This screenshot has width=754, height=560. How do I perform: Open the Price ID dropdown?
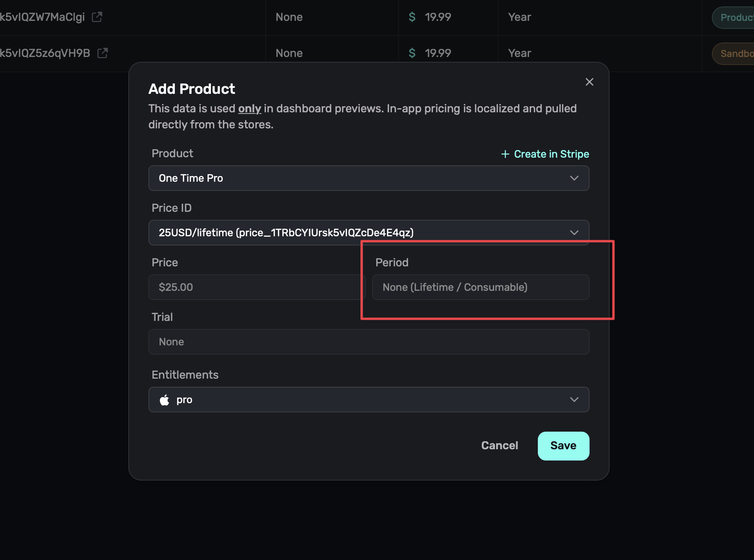[x=574, y=233]
